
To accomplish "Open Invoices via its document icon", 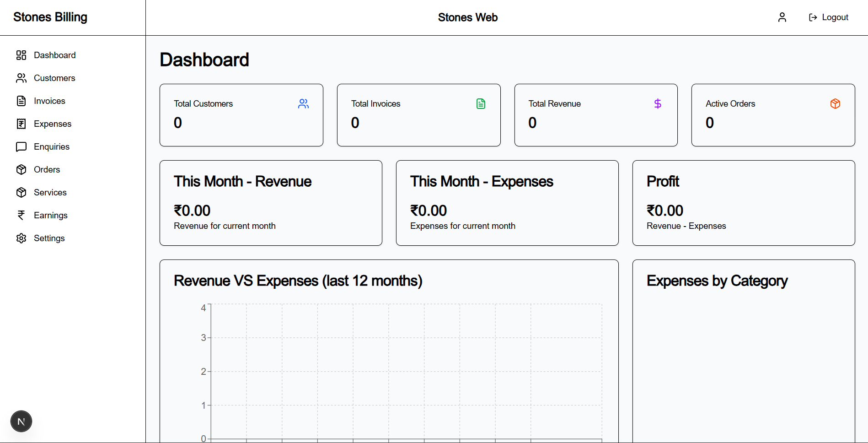I will (21, 101).
